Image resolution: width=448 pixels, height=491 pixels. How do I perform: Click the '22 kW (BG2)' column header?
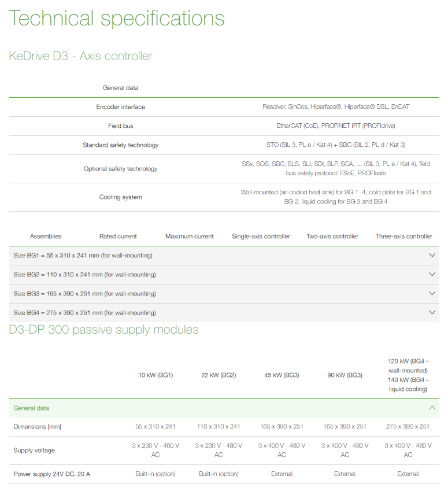pos(219,375)
